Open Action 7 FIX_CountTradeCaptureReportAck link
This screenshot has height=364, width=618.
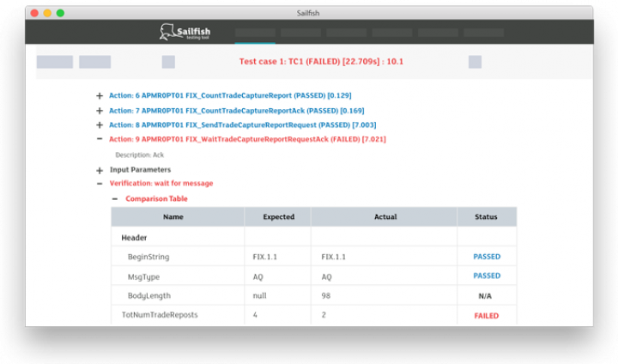point(237,111)
